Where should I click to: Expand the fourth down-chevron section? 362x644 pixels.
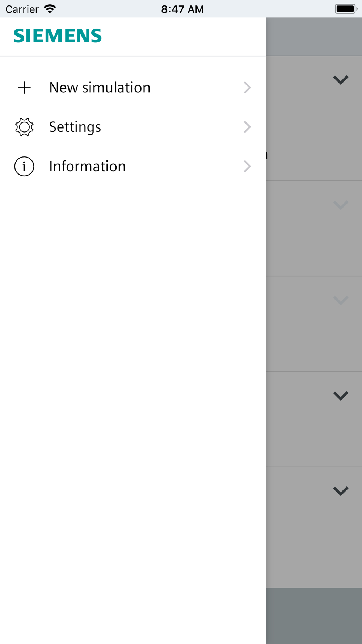click(x=341, y=396)
